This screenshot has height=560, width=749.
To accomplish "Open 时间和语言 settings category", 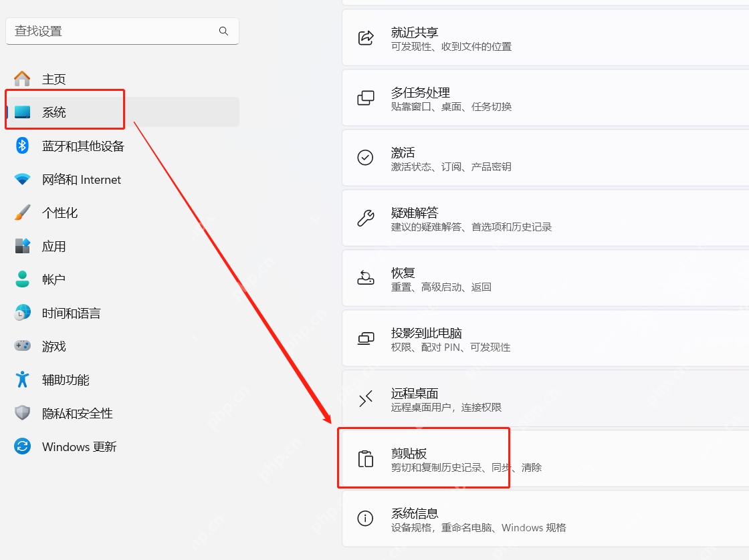I will click(x=71, y=313).
